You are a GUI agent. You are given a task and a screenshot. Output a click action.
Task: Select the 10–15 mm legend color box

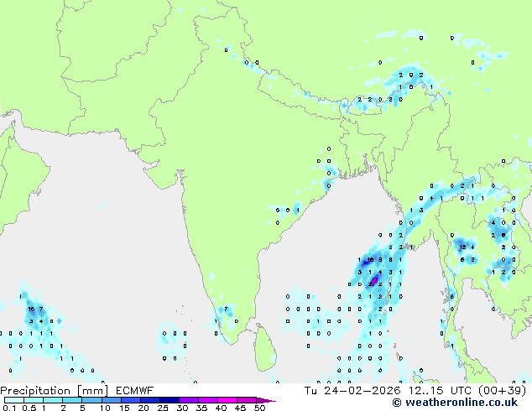(112, 400)
